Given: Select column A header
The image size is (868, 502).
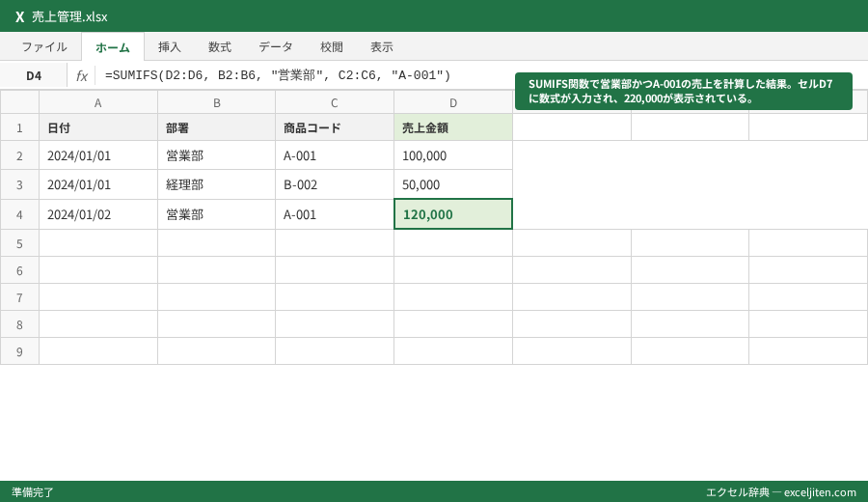Looking at the screenshot, I should coord(98,102).
